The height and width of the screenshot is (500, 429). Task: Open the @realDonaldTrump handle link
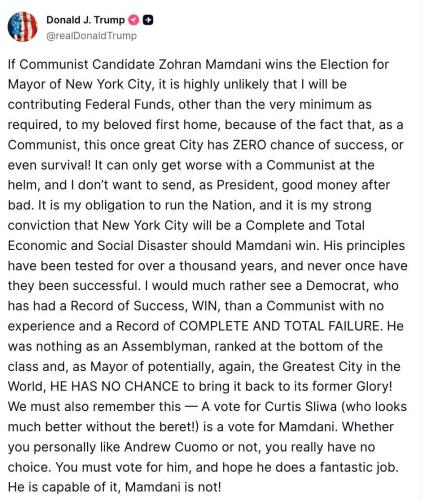click(91, 36)
